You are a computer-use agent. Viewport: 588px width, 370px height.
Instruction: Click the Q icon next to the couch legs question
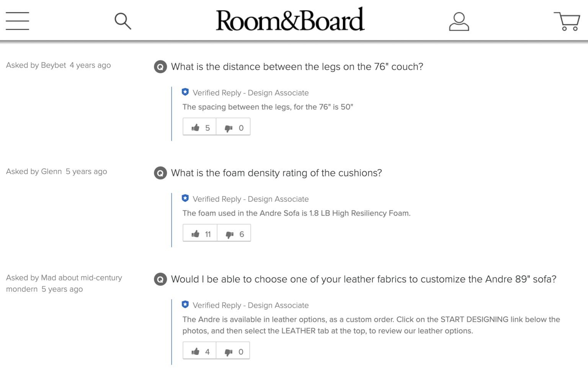tap(160, 67)
